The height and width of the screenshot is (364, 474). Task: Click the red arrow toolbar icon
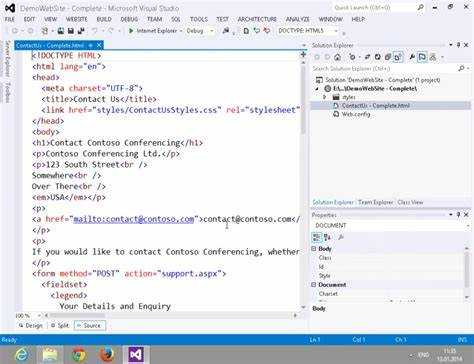click(x=266, y=31)
